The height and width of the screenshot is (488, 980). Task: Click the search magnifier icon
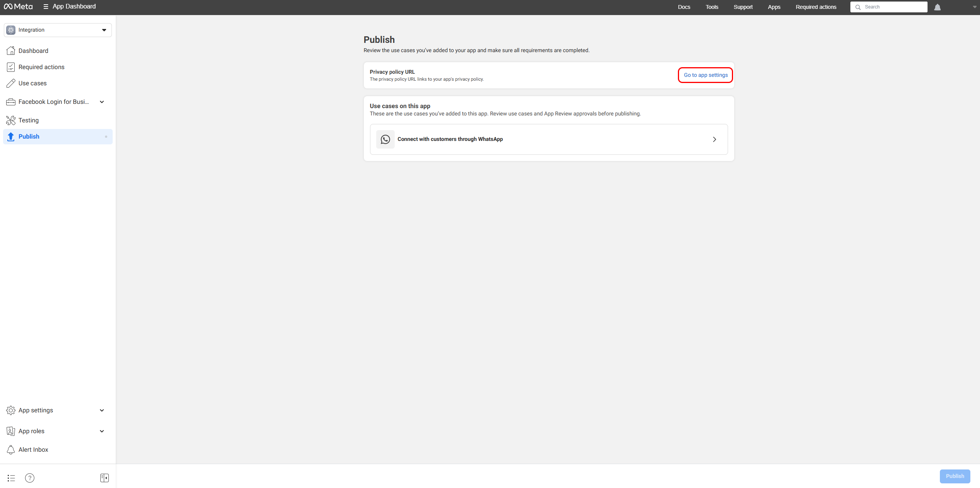[858, 7]
